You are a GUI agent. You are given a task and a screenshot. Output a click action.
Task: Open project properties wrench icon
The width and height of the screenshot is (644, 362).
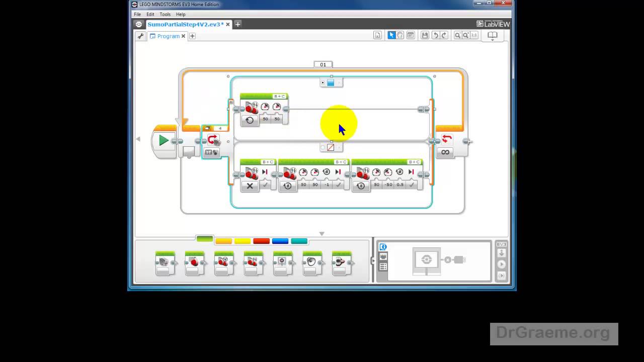pyautogui.click(x=140, y=36)
